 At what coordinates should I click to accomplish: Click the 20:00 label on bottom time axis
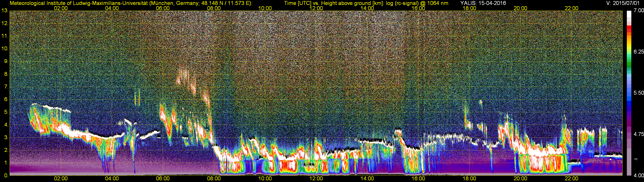coord(520,179)
